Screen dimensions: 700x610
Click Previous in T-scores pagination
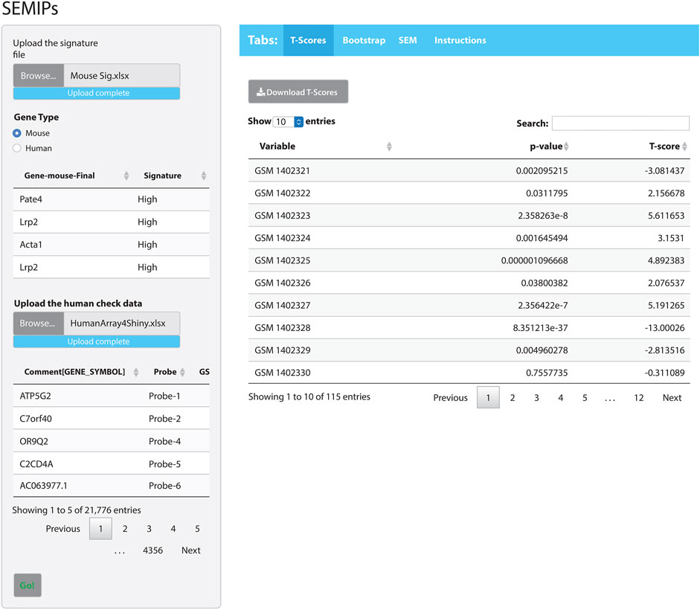click(451, 397)
